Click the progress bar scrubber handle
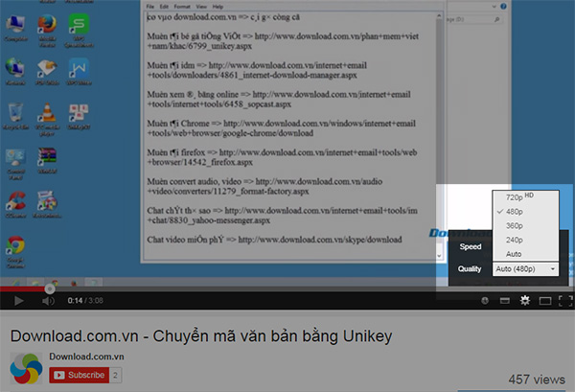575x392 pixels. (50, 288)
